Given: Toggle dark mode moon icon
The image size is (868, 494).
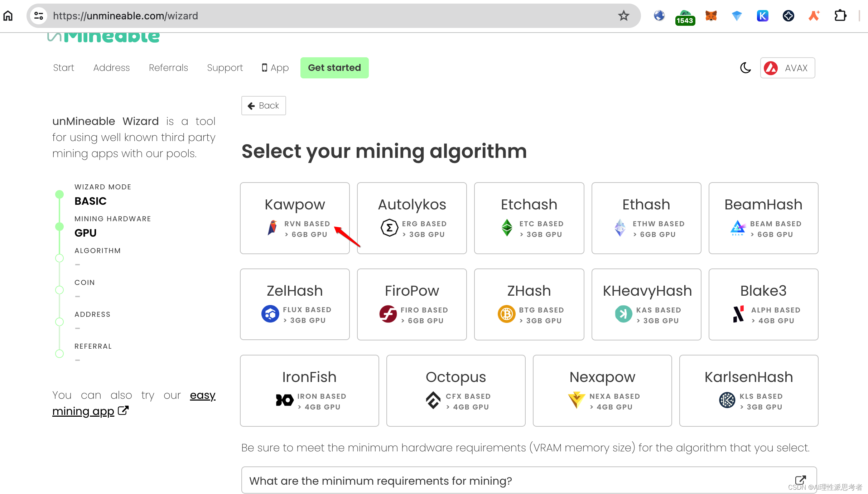Looking at the screenshot, I should 745,68.
